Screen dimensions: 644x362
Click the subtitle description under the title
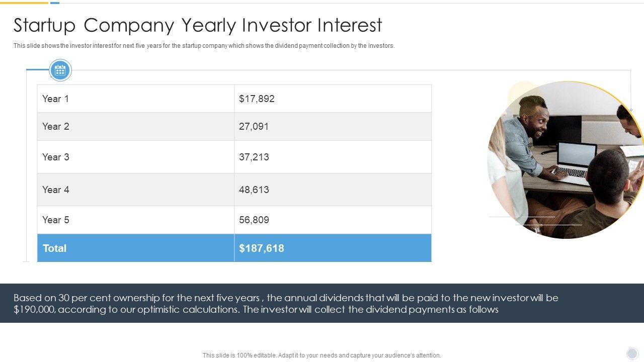(204, 46)
